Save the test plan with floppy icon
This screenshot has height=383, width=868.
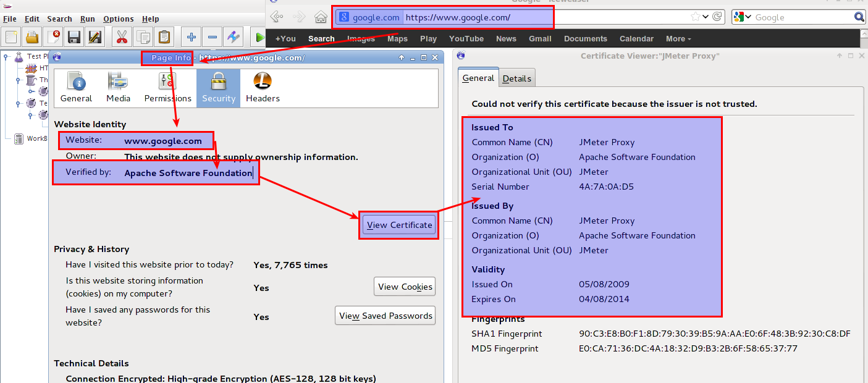(74, 37)
